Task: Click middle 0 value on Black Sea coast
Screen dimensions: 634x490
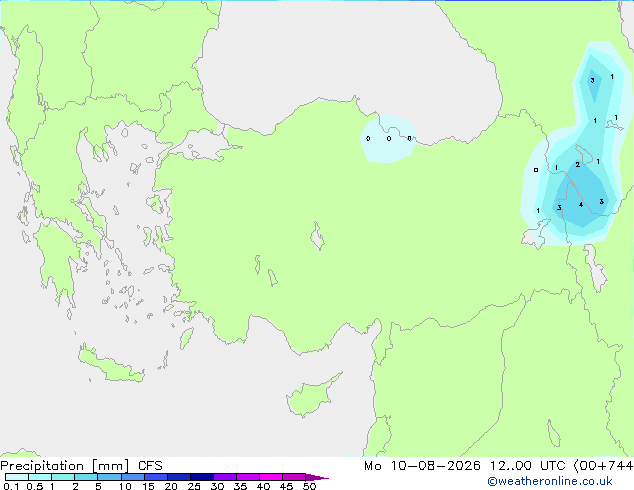Action: 389,139
